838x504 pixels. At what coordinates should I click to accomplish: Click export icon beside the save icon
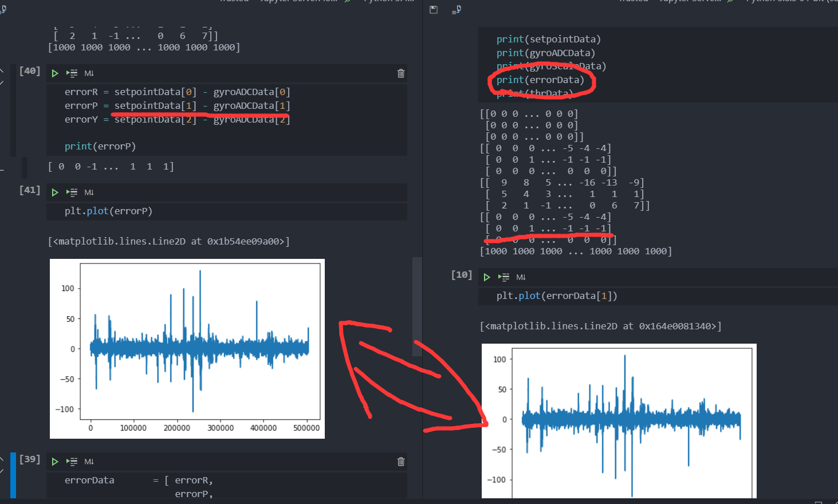[x=456, y=10]
